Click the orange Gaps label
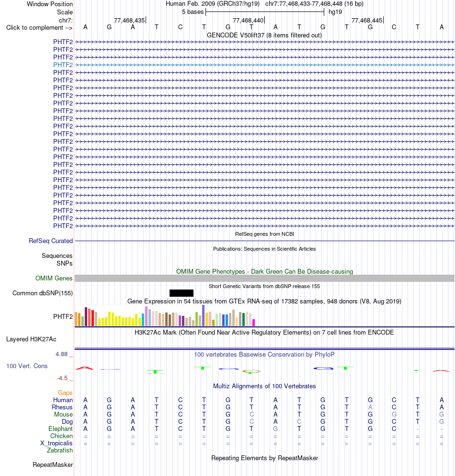This screenshot has width=455, height=476. (65, 393)
